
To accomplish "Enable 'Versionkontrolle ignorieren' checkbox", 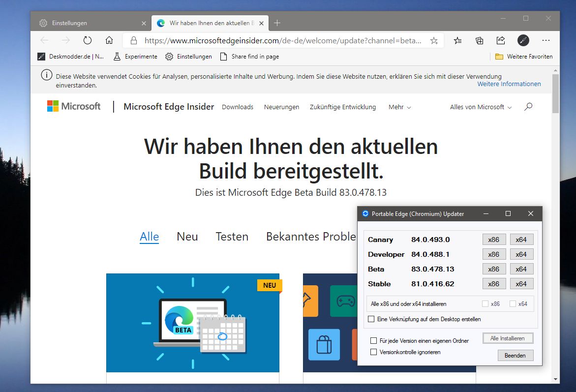I will pyautogui.click(x=374, y=352).
